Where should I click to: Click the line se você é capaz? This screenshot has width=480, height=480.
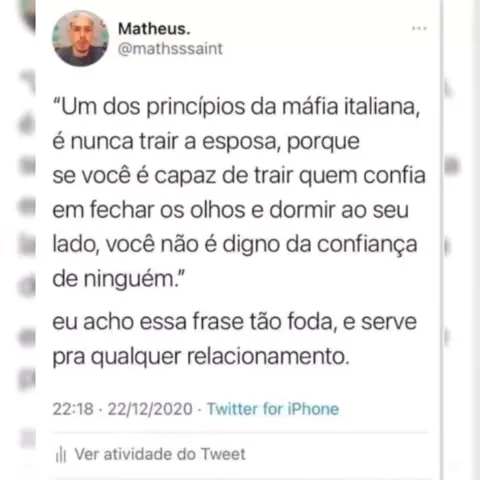239,176
